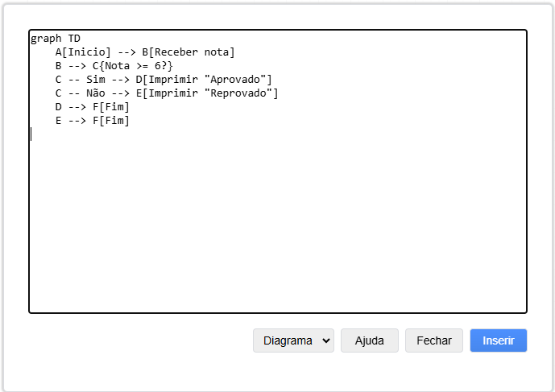555x392 pixels.
Task: Click the blank line below the last code line
Action: [161, 134]
